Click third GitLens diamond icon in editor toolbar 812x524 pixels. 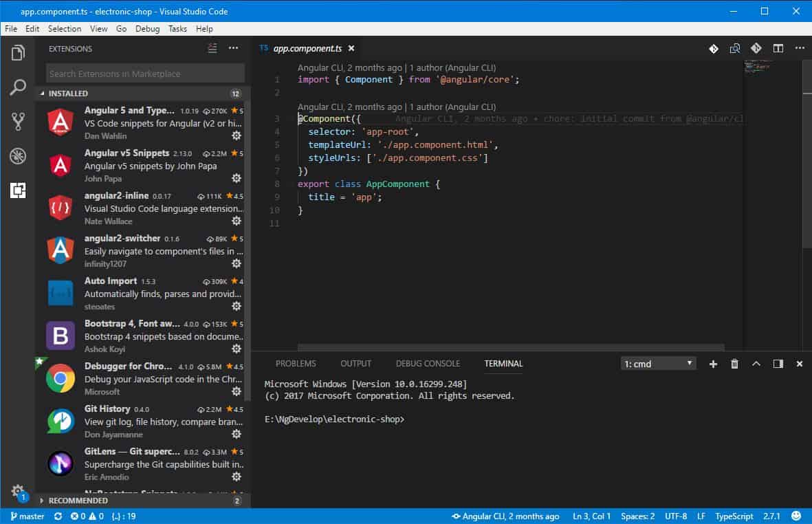pyautogui.click(x=756, y=48)
